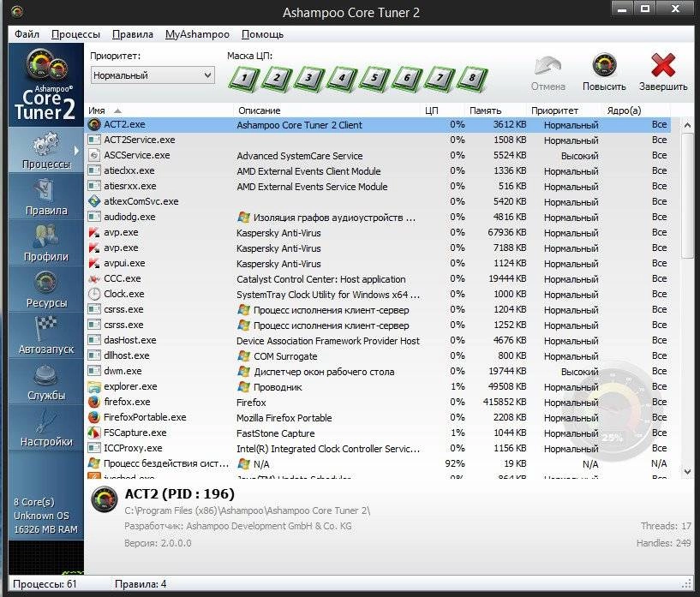Open the MyAshampoo menu

197,34
